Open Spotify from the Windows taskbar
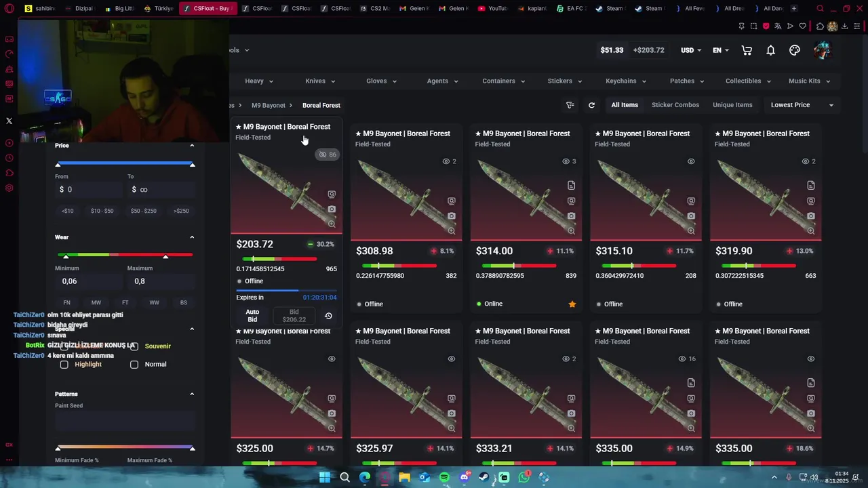Image resolution: width=868 pixels, height=488 pixels. (444, 477)
